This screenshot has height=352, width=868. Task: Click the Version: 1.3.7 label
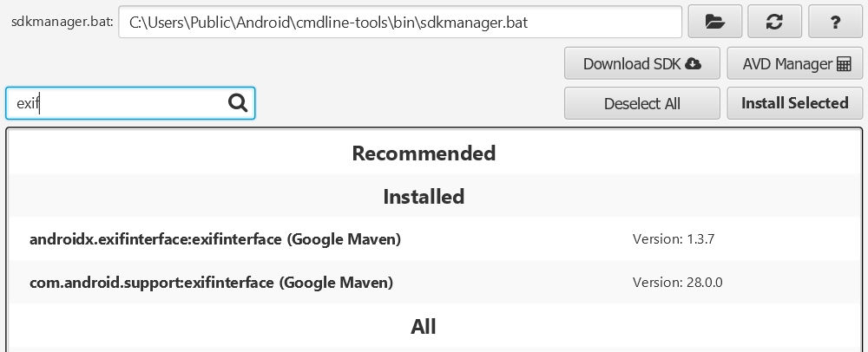(x=673, y=239)
